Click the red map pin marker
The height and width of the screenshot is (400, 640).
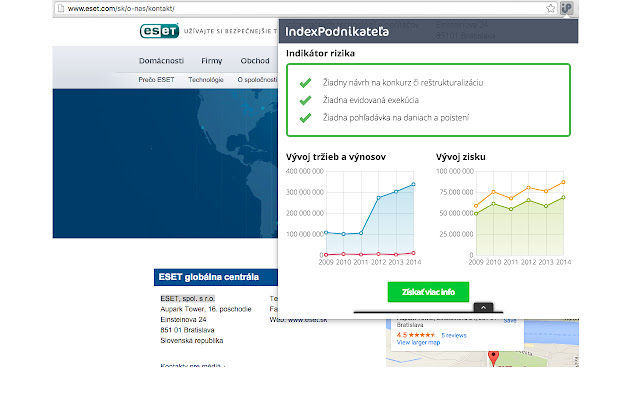pos(493,357)
